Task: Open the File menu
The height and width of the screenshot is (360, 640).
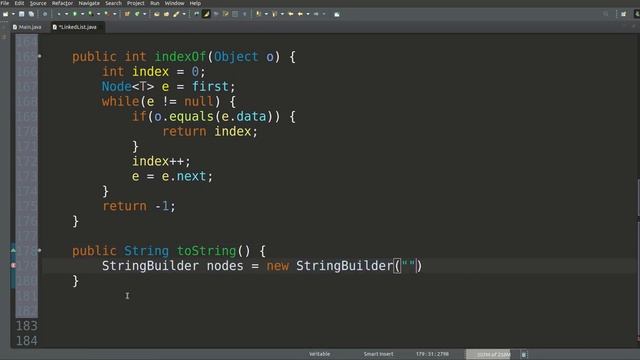Action: [5, 3]
